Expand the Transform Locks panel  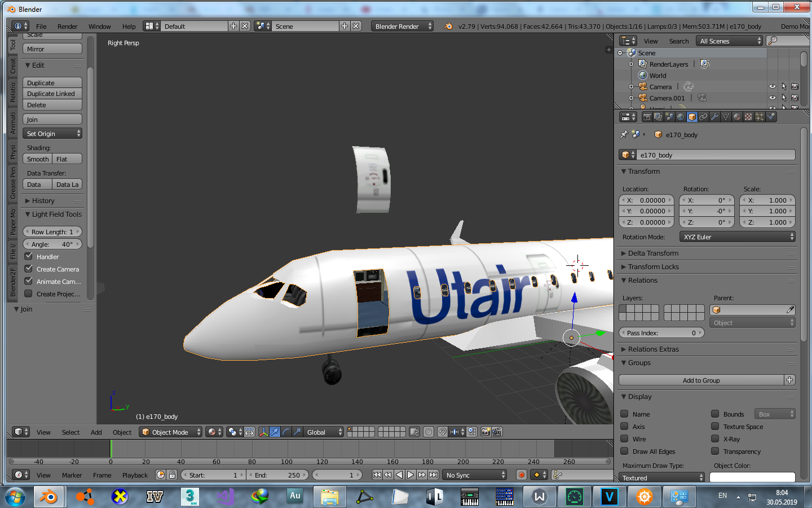[653, 266]
